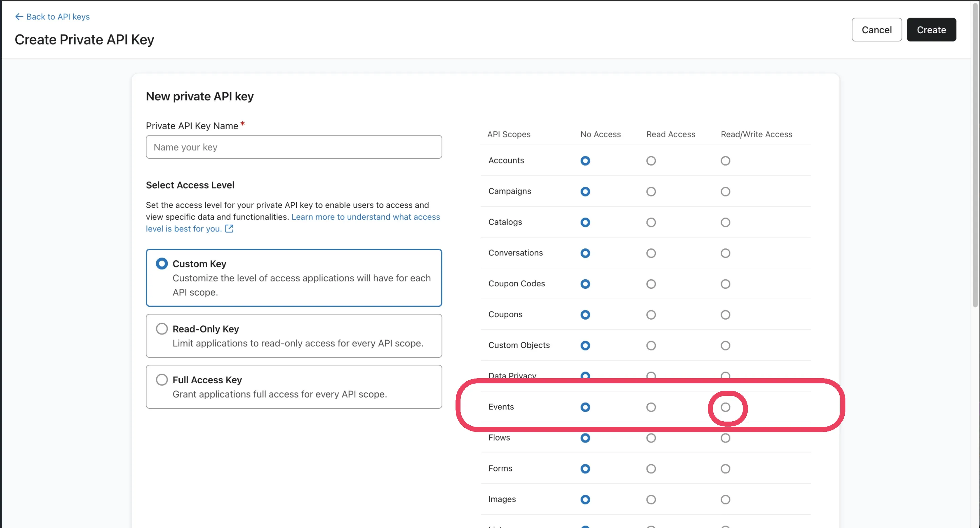The height and width of the screenshot is (528, 980).
Task: Select the Custom Key access level
Action: (294, 278)
